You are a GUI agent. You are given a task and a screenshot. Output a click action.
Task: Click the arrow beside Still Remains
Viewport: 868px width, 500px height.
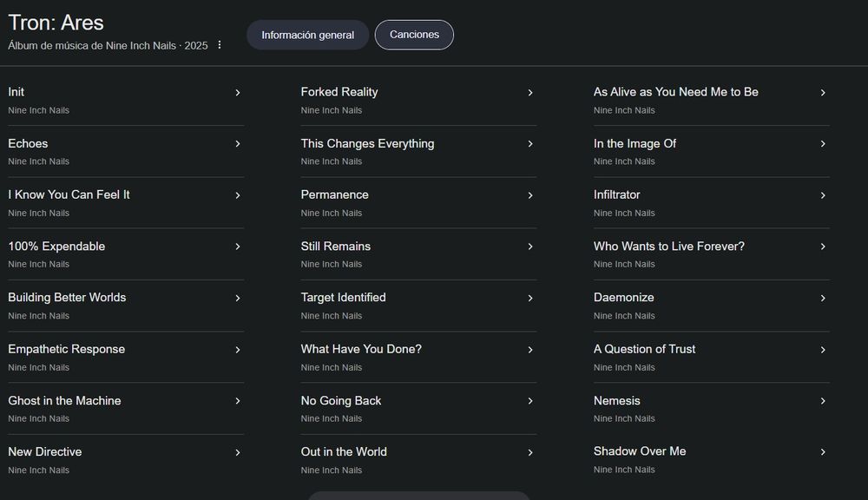530,247
